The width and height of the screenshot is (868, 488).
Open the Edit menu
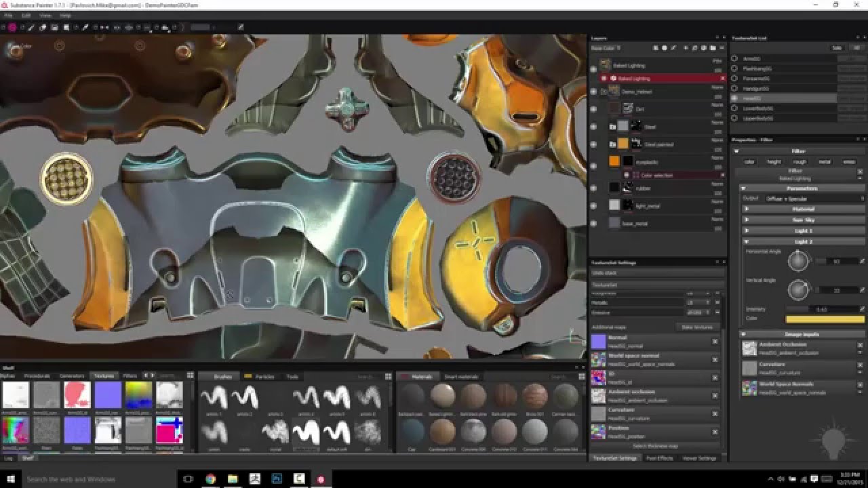(x=26, y=15)
